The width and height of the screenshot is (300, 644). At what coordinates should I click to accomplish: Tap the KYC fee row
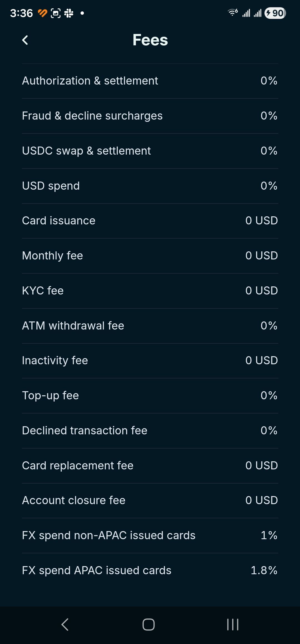click(150, 291)
